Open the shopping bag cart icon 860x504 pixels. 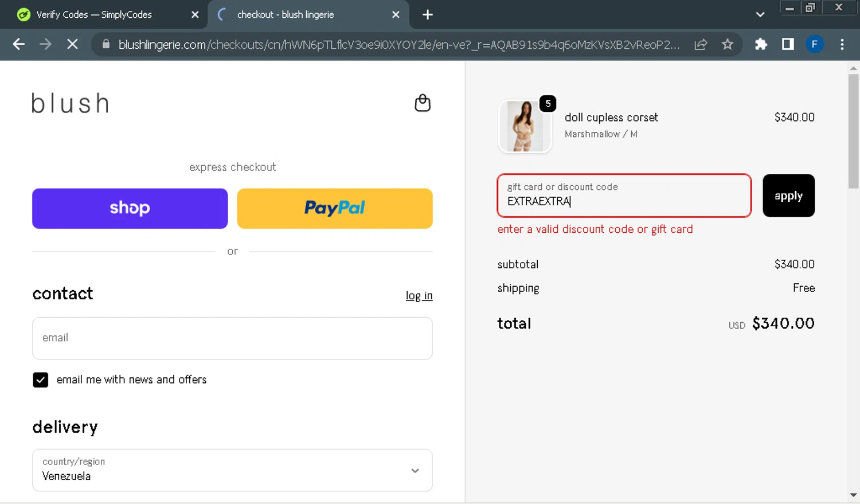click(x=423, y=103)
